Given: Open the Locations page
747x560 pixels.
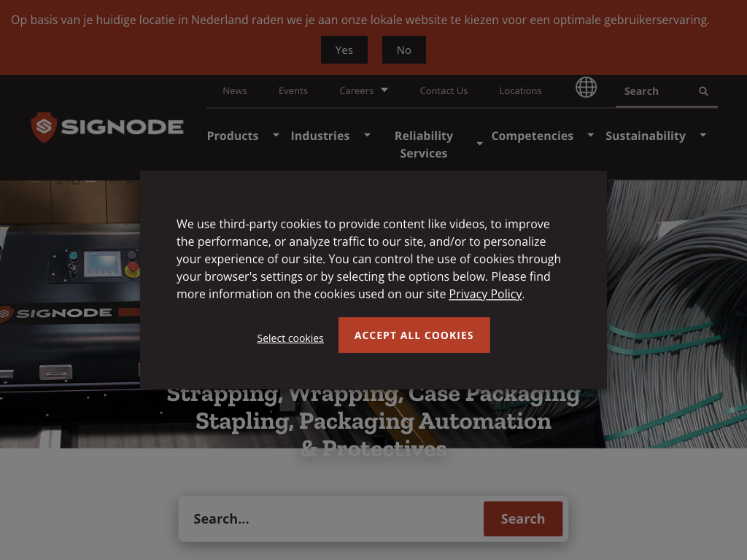Looking at the screenshot, I should click(x=520, y=91).
